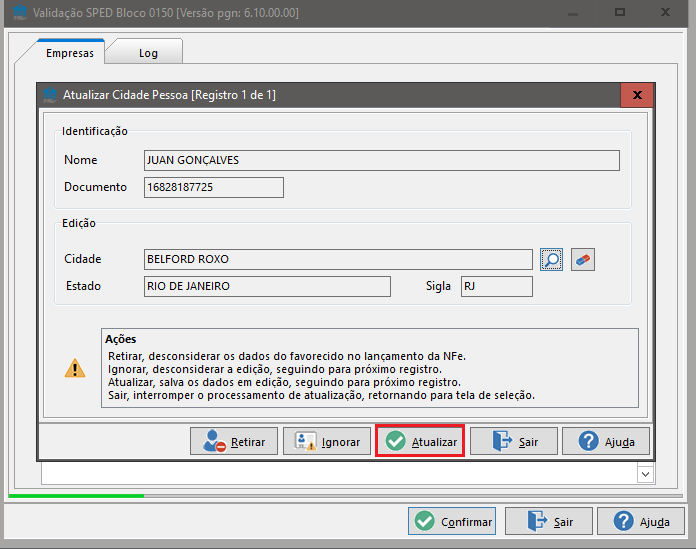Screen dimensions: 696x549
Task: Click the Estado field with RIO DE JANEIRO
Action: (x=267, y=286)
